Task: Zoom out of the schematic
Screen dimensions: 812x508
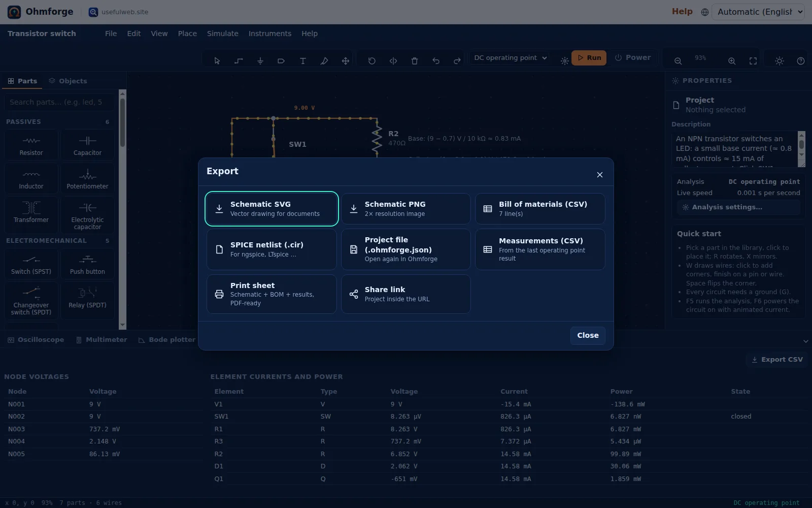Action: [x=678, y=61]
